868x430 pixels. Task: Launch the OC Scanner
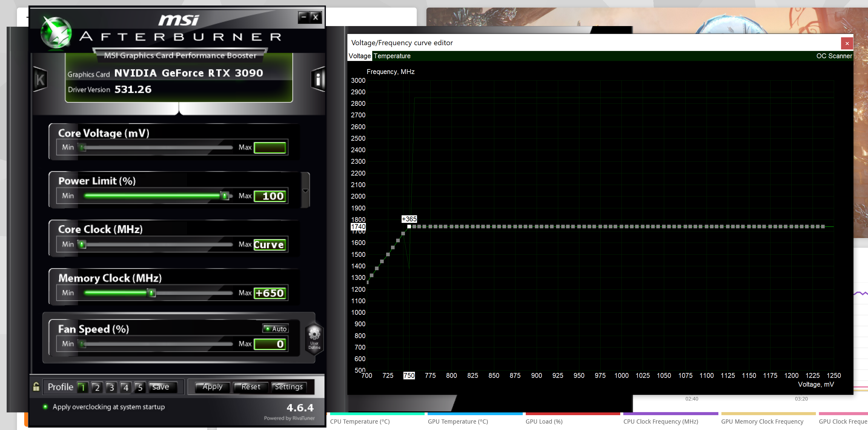point(834,56)
